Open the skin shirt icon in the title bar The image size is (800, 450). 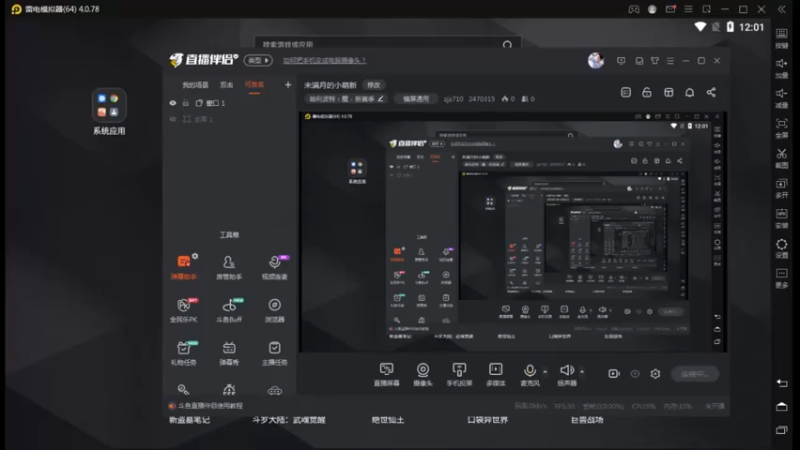tap(655, 61)
